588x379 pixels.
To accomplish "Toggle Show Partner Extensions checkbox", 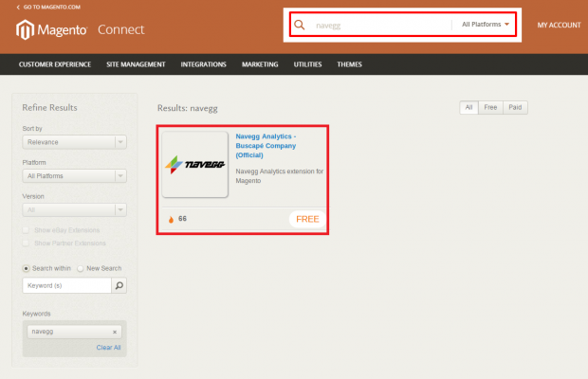I will click(x=26, y=244).
